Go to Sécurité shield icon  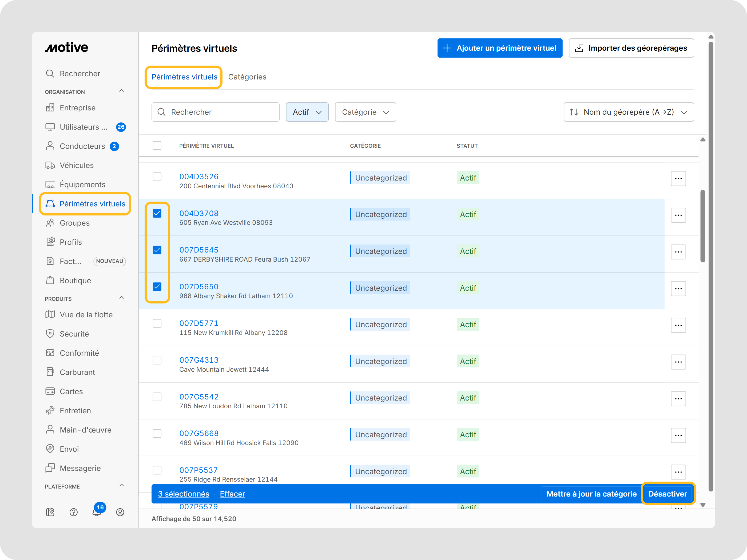pyautogui.click(x=50, y=334)
